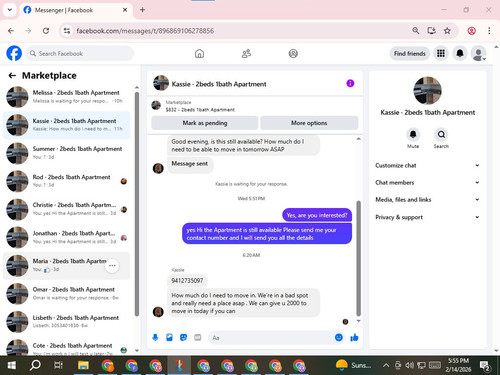Open Melissa conversation
500x375 pixels.
(67, 97)
